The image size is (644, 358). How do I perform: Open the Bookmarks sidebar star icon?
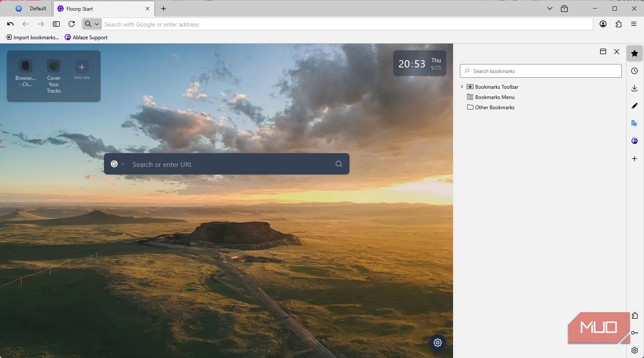tap(634, 53)
